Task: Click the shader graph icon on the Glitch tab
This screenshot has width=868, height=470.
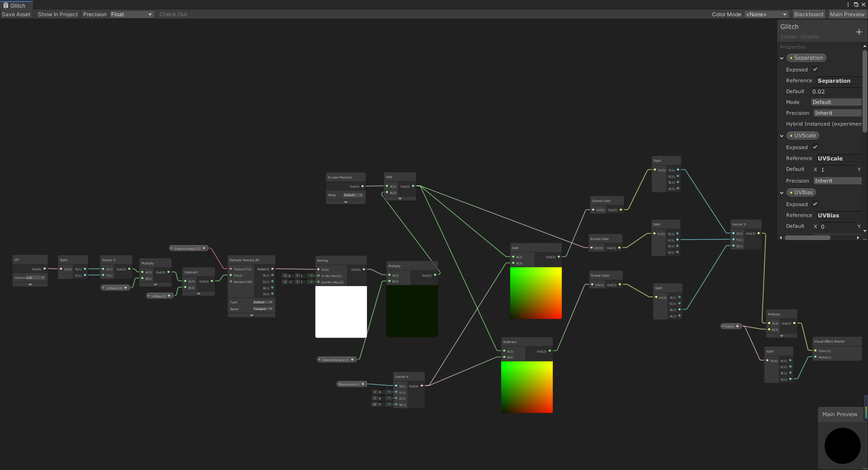Action: point(6,5)
